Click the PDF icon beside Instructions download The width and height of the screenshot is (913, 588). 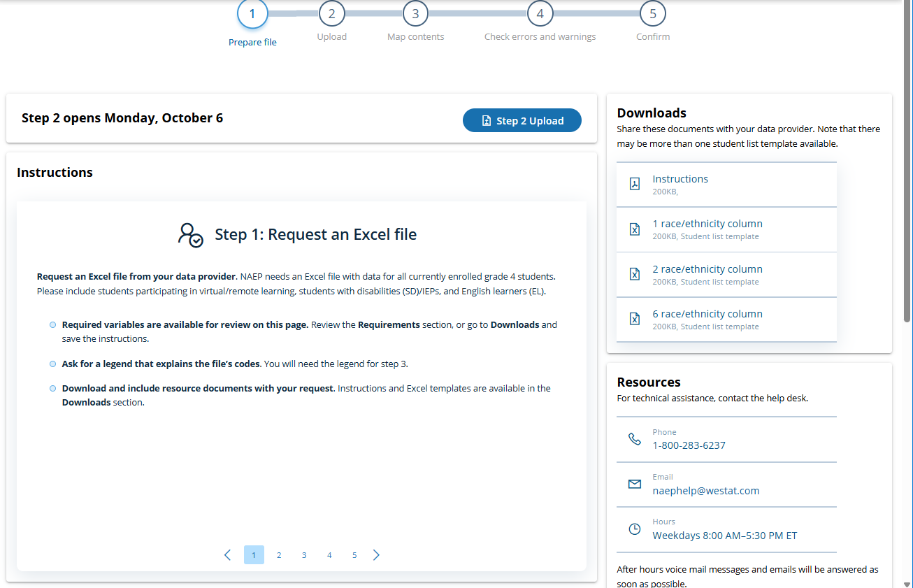[x=635, y=184]
